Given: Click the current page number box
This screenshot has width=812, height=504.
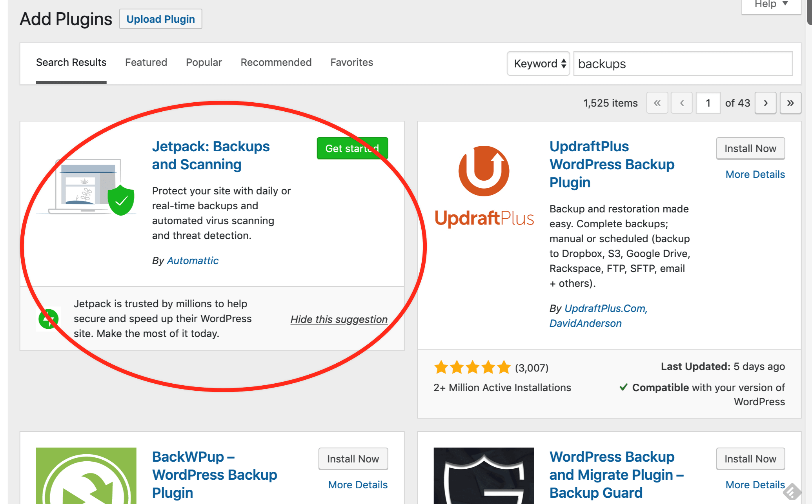Looking at the screenshot, I should point(708,103).
